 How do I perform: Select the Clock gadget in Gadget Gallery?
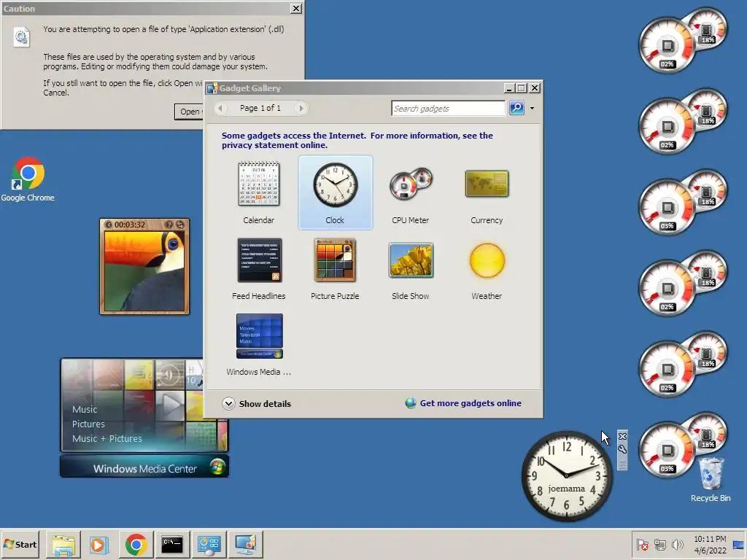click(x=335, y=192)
